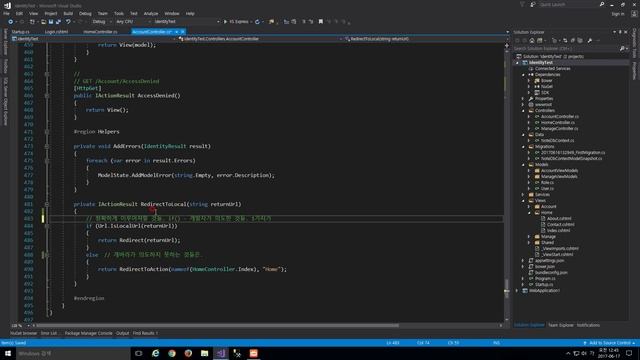Screen dimensions: 640x360
Task: Open the Notifications panel tab
Action: (x=588, y=325)
